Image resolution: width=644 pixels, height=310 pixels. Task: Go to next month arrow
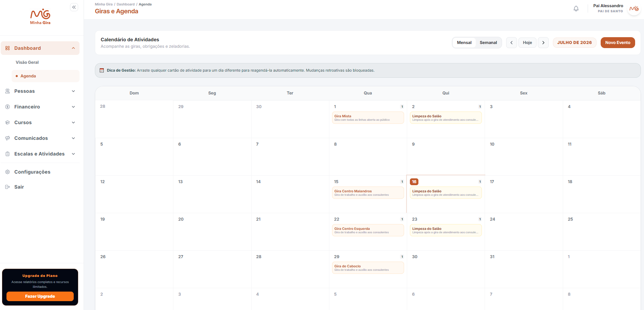543,43
